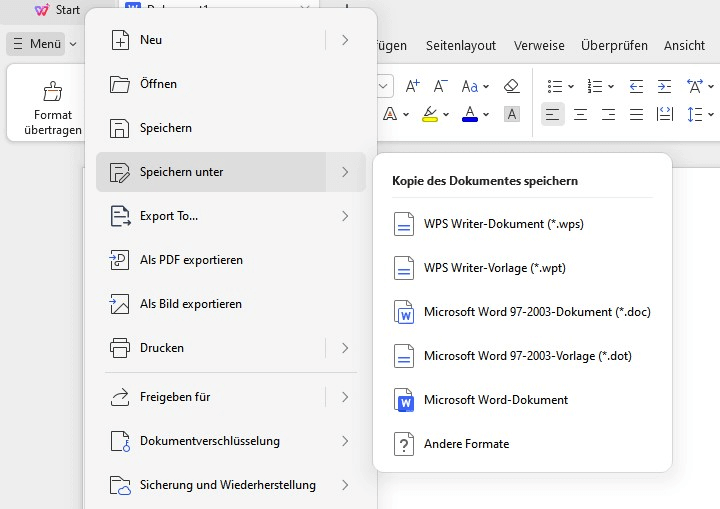Switch to the Ansicht tab
The image size is (720, 509).
point(684,45)
